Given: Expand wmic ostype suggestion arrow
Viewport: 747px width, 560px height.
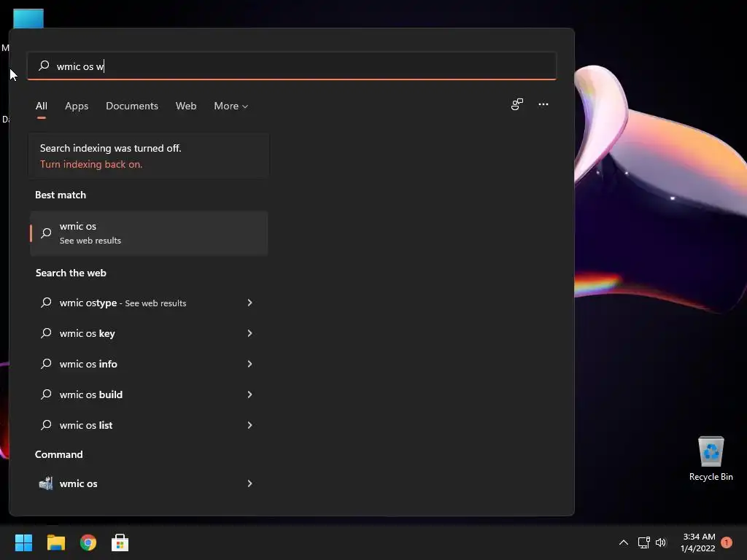Looking at the screenshot, I should pyautogui.click(x=249, y=303).
